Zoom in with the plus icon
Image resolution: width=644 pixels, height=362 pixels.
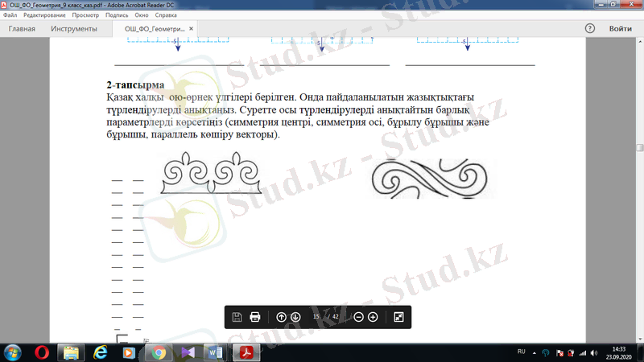[x=373, y=317]
